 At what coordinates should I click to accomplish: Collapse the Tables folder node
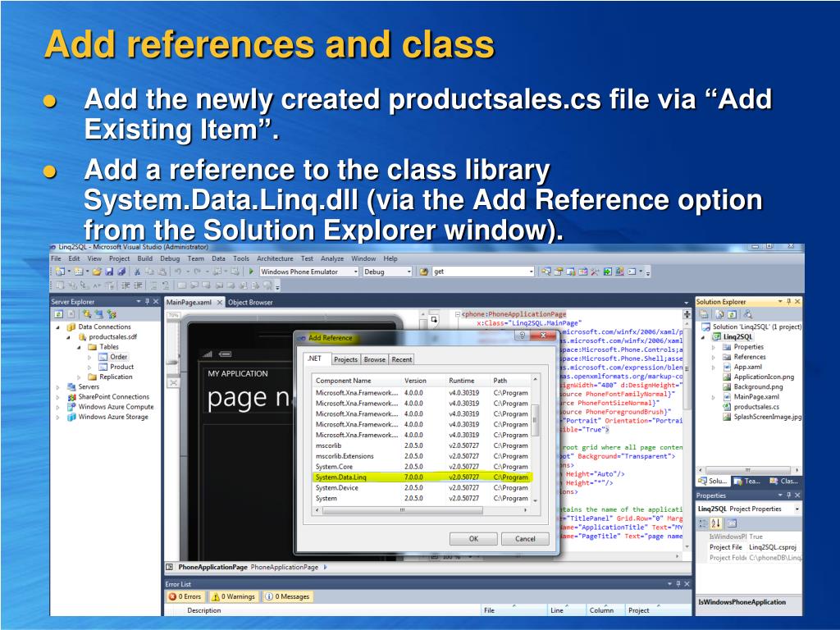[80, 347]
